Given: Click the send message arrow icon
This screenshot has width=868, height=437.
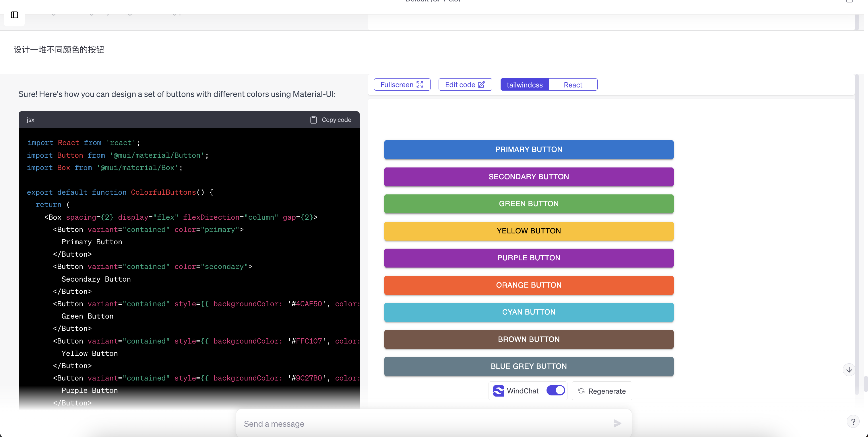Looking at the screenshot, I should tap(617, 423).
